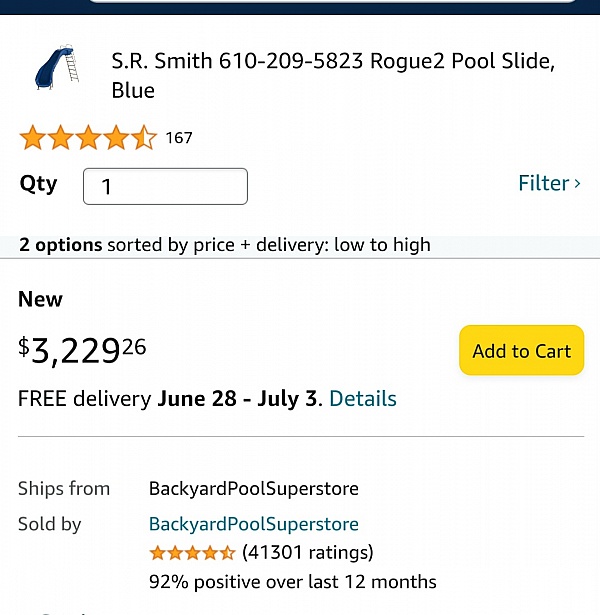This screenshot has width=600, height=615.
Task: Click the Qty quantity input box
Action: click(x=165, y=187)
